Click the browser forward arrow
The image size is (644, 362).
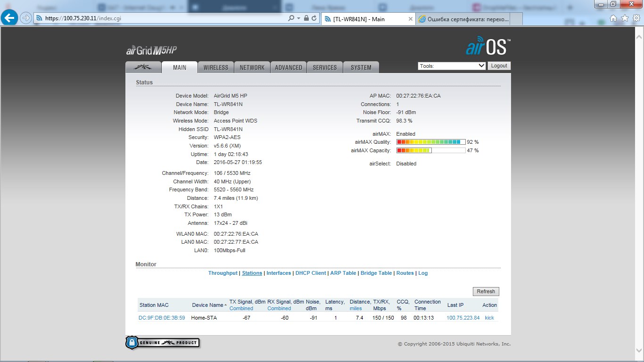(26, 18)
